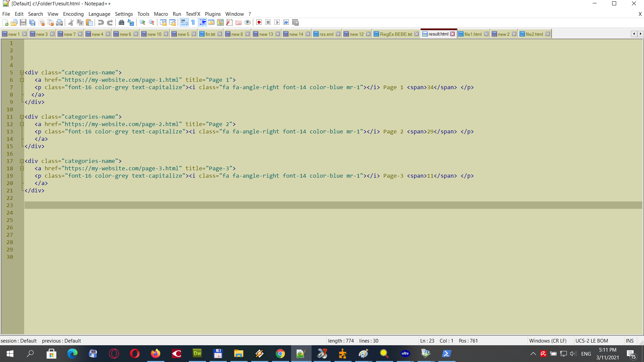Toggle the Indent Guide toolbar button
Screen dimensions: 644x362
(203, 22)
